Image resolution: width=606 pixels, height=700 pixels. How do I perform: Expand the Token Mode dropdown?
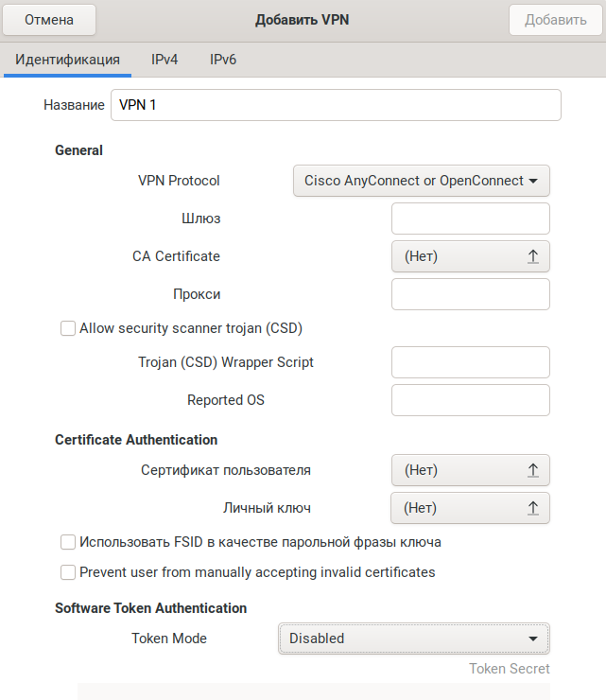pyautogui.click(x=414, y=639)
